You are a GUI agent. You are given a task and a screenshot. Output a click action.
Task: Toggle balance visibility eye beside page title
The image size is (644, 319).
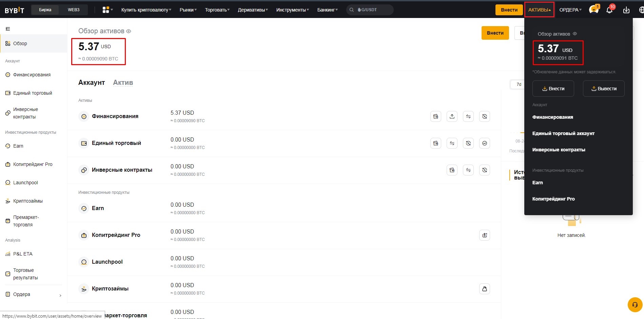129,31
